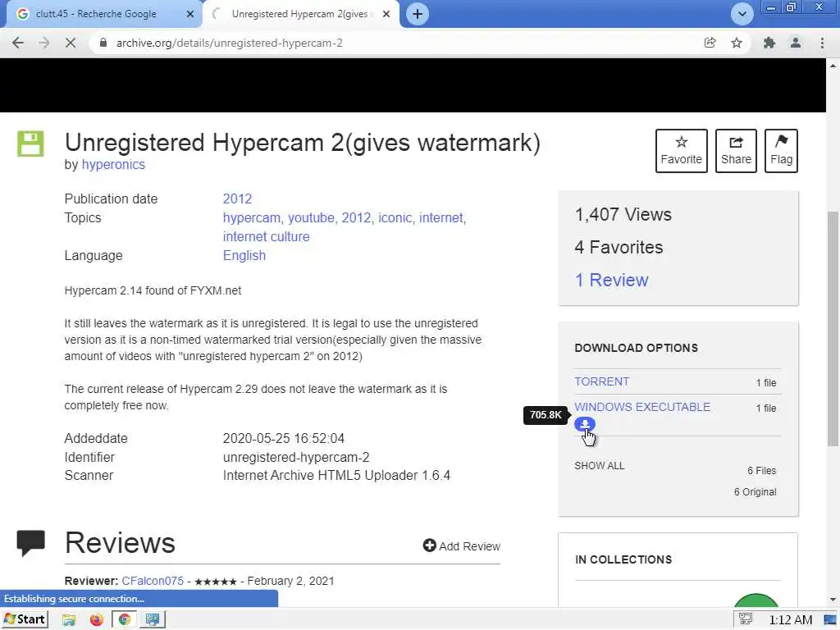Click the scrollbar up arrow

(x=833, y=66)
